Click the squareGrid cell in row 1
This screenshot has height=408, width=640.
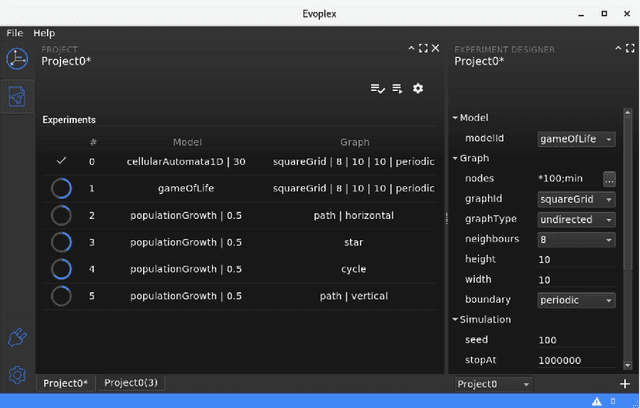[354, 188]
